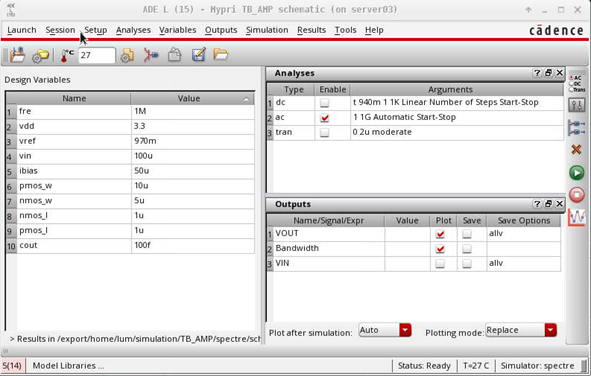Check Save for VOUT output
This screenshot has height=376, width=591.
tap(467, 234)
